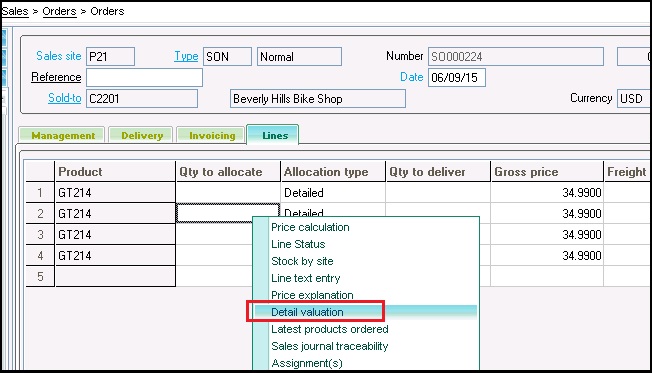Switch to the Delivery tab
The image size is (652, 373).
pos(141,136)
